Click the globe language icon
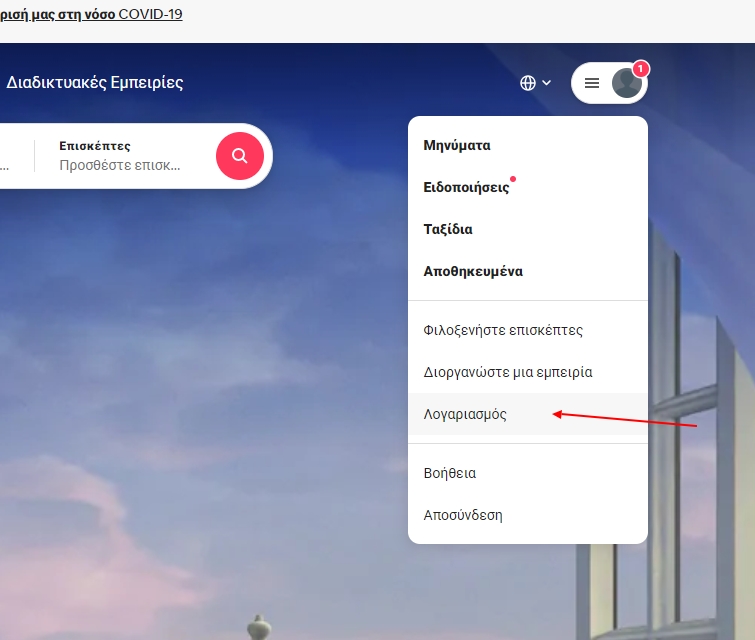Screen dimensions: 755x640 pyautogui.click(x=528, y=83)
